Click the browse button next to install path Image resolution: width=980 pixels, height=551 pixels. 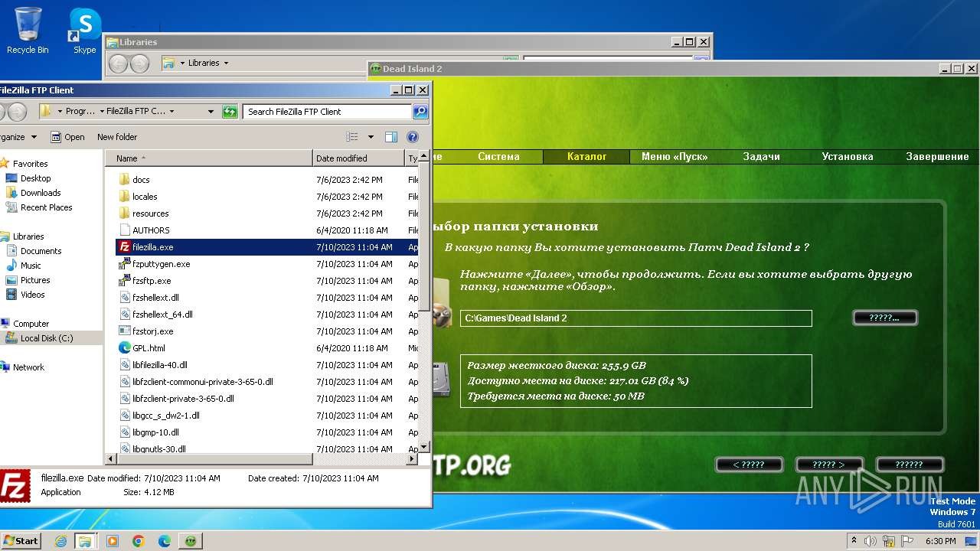coord(884,318)
